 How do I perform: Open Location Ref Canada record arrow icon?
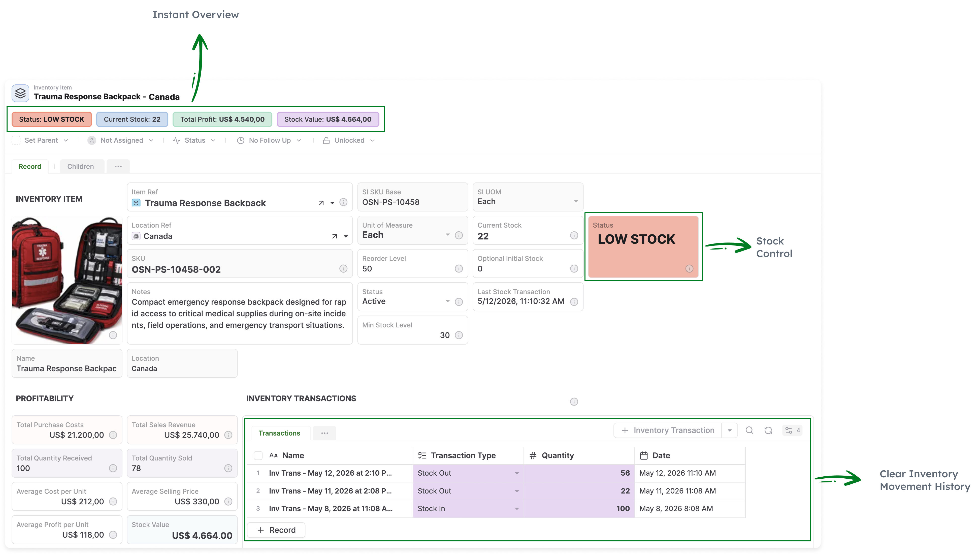334,236
